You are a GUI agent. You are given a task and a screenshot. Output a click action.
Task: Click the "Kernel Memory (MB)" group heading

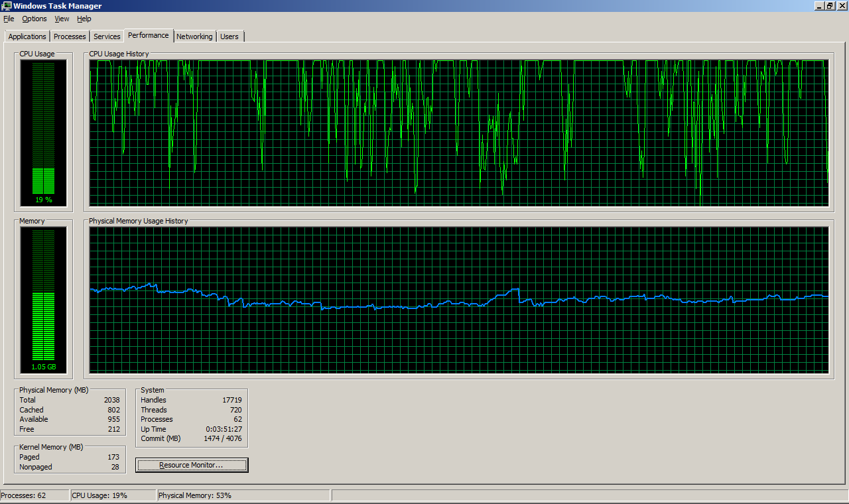[51, 447]
